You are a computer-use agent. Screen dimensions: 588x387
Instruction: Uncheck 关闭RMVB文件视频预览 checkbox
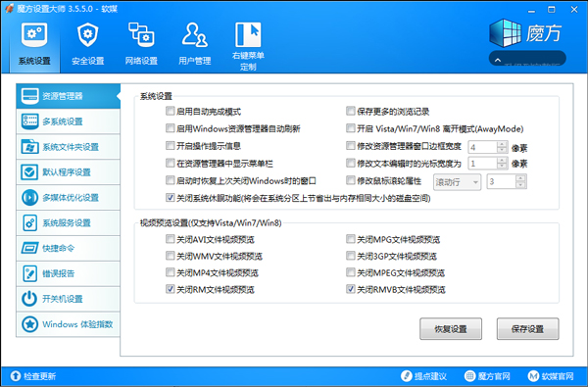click(x=350, y=289)
